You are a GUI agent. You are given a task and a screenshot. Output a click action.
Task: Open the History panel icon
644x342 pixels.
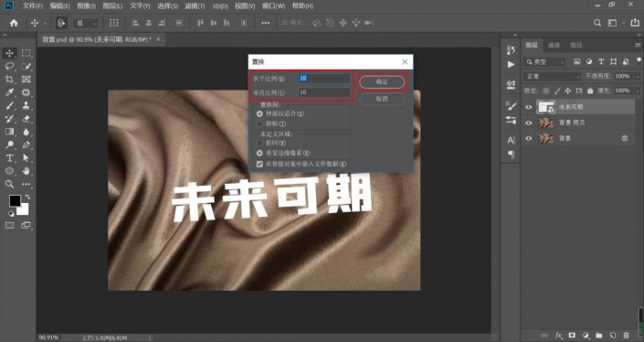[x=511, y=50]
